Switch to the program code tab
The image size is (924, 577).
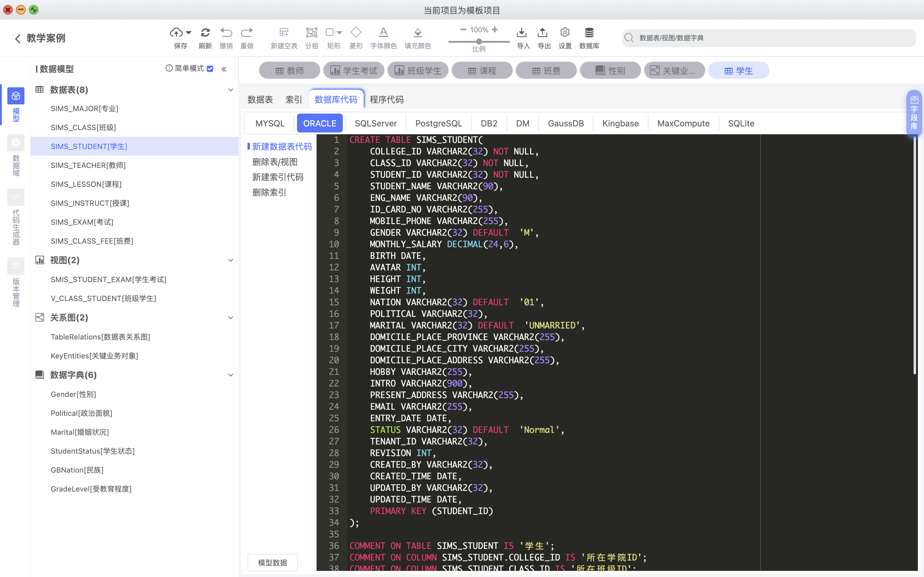click(x=387, y=100)
